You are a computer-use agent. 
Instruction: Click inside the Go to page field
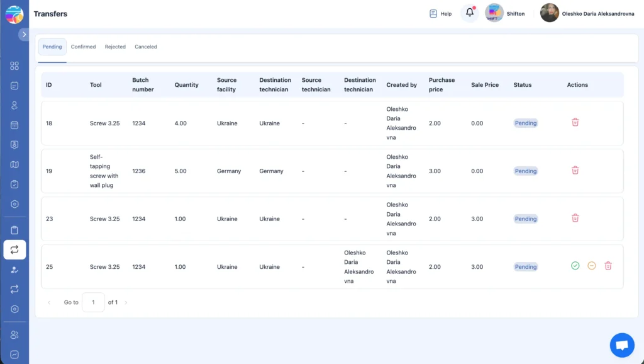[x=93, y=302]
